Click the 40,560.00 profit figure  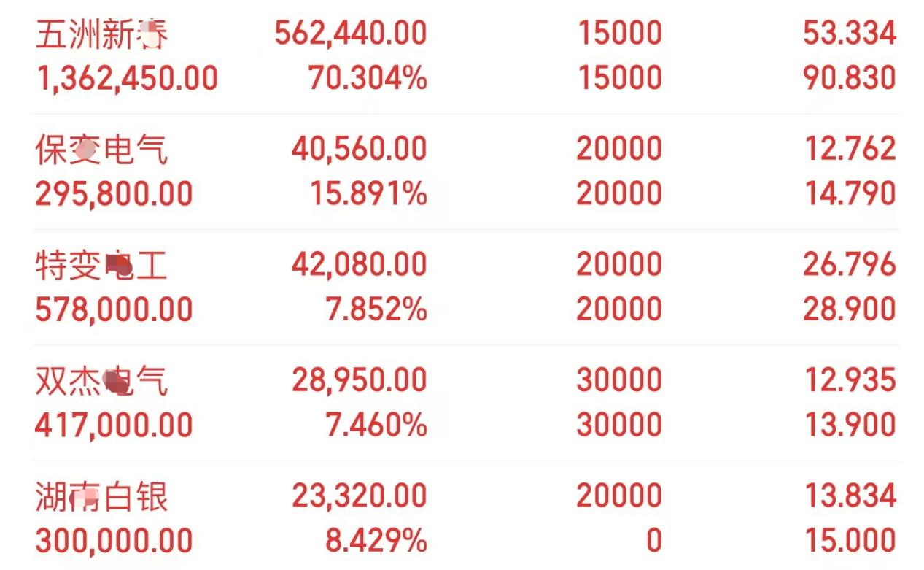point(359,149)
